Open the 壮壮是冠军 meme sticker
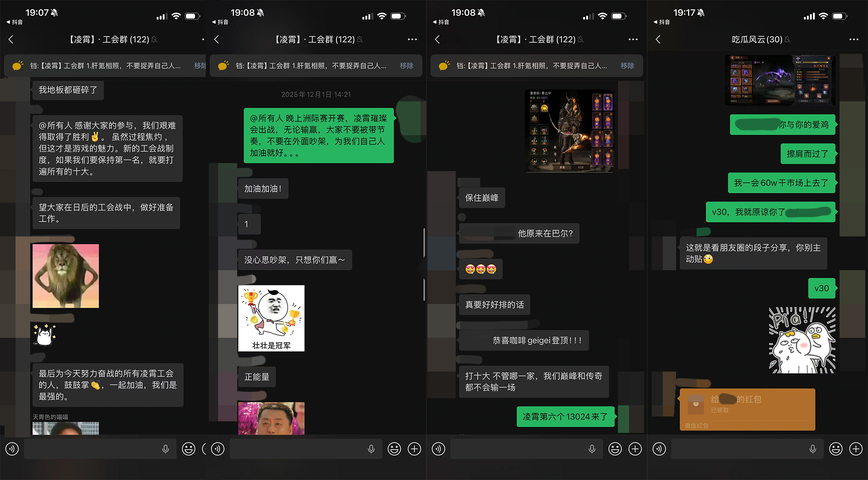 pos(271,318)
